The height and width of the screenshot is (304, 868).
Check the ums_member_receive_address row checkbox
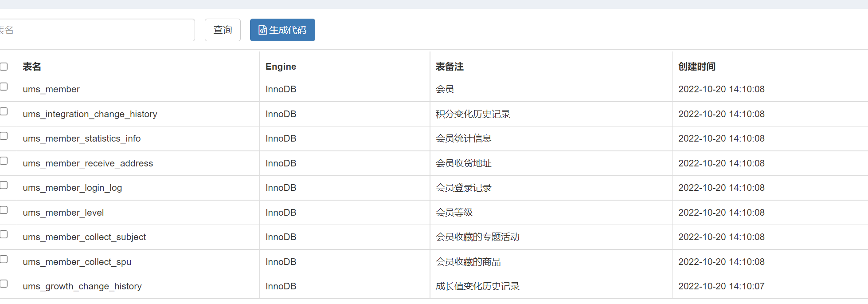[x=4, y=161]
